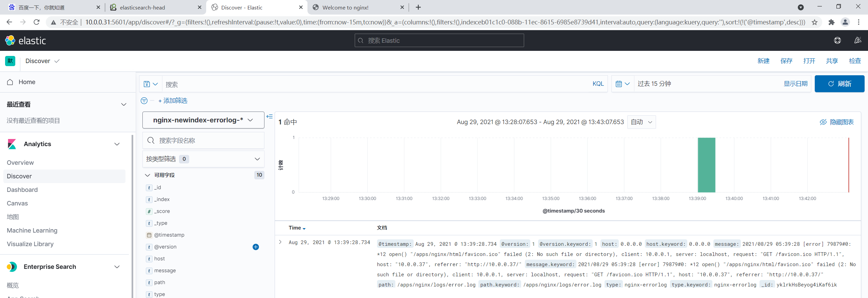Click the add filter link

click(173, 101)
